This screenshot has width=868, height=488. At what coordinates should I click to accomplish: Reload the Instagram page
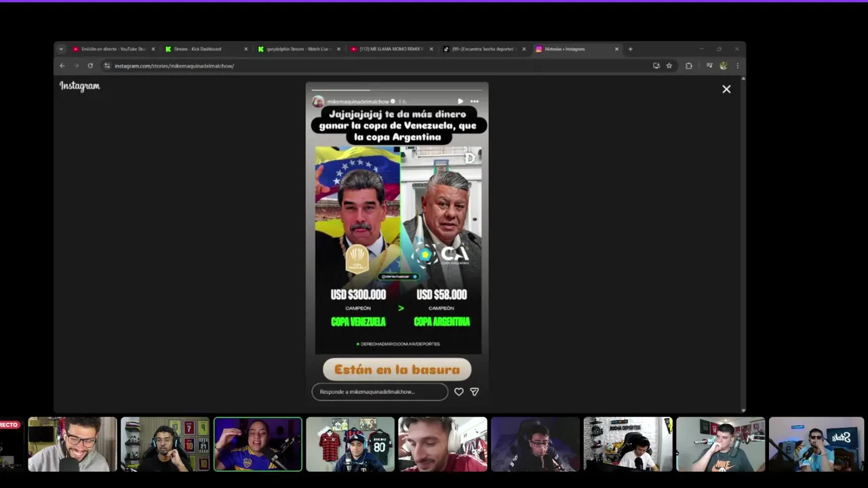pyautogui.click(x=90, y=66)
